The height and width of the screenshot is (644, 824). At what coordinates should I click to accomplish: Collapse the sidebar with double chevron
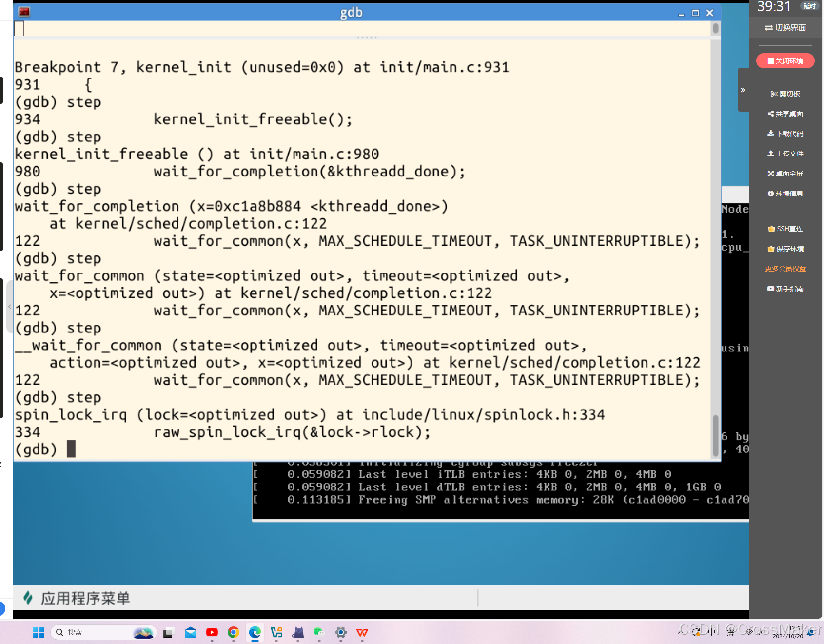(x=743, y=90)
